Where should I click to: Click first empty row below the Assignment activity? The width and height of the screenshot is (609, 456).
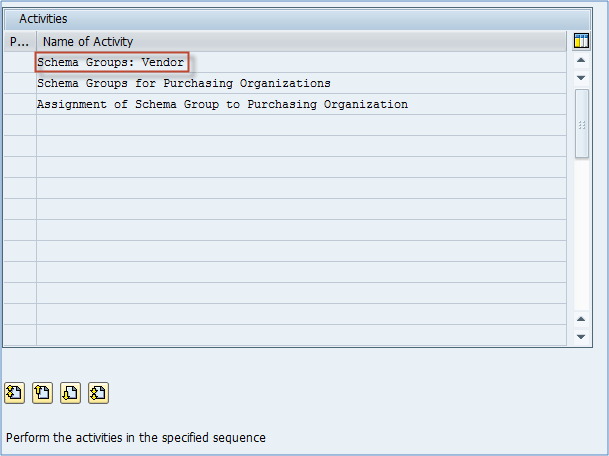[x=300, y=125]
